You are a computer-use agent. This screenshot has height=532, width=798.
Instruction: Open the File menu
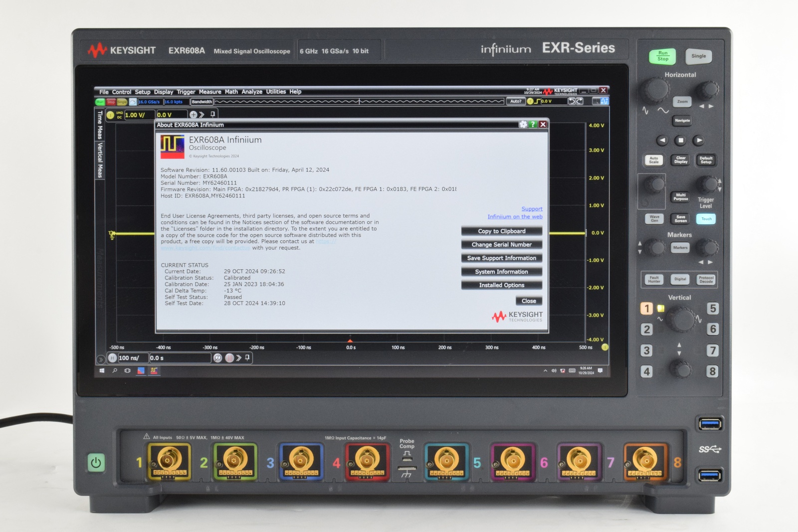[x=104, y=92]
